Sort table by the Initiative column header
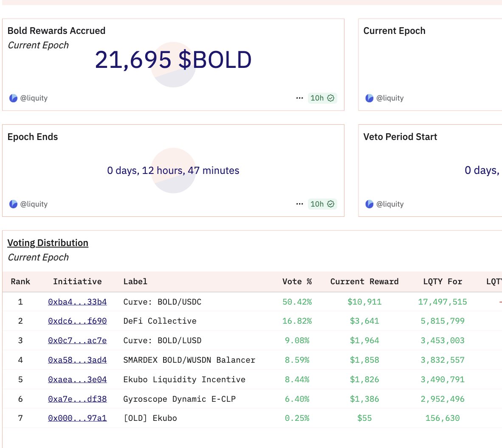This screenshot has height=448, width=502. click(x=77, y=281)
